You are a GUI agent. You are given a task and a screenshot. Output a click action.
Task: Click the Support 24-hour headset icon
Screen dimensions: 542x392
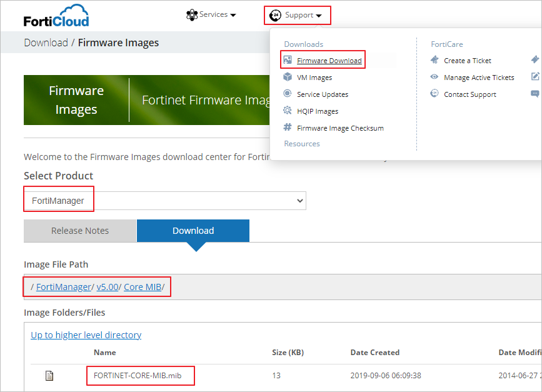tap(276, 15)
